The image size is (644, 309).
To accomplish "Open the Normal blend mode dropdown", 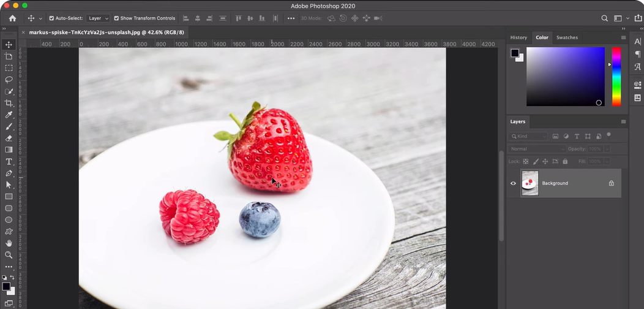I will 537,148.
